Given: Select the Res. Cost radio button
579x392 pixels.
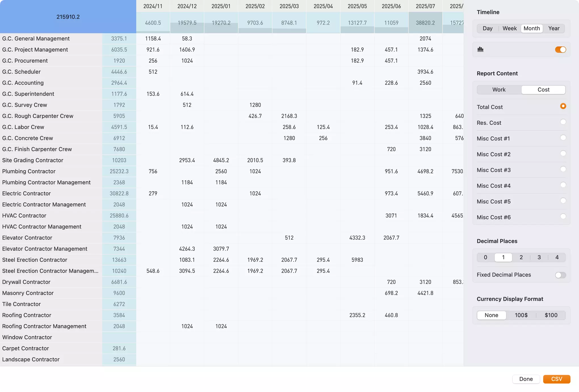Looking at the screenshot, I should coord(563,122).
